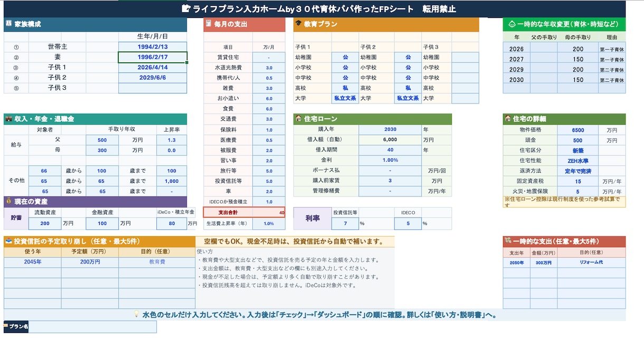Select the 保険料 amount cell
Screen dimensions: 644x338
[x=269, y=129]
